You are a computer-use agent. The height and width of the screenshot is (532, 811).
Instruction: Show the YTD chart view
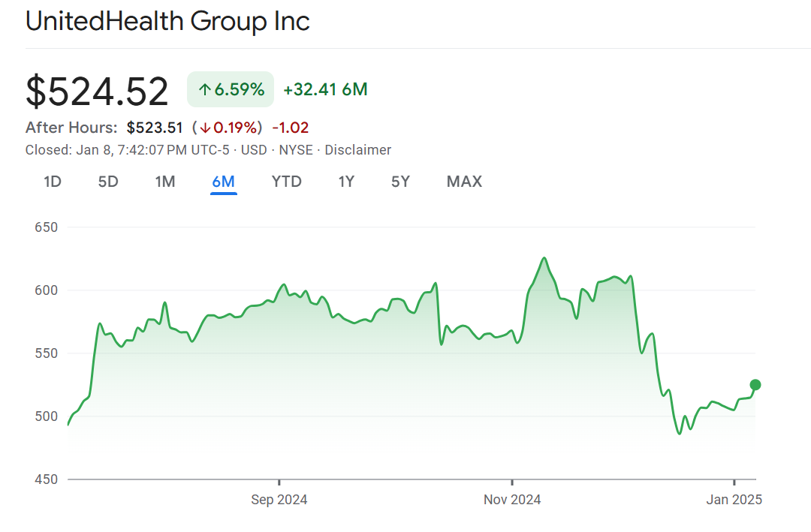pyautogui.click(x=286, y=182)
